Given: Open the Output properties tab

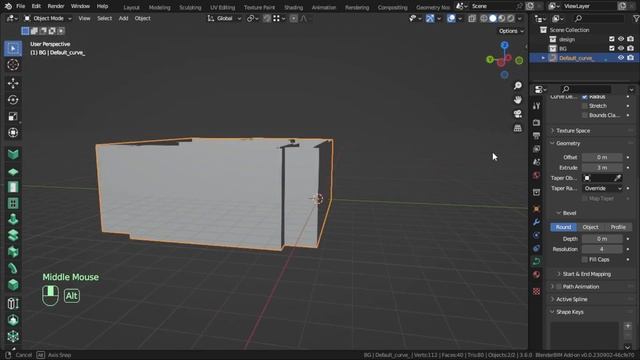Looking at the screenshot, I should click(x=536, y=136).
